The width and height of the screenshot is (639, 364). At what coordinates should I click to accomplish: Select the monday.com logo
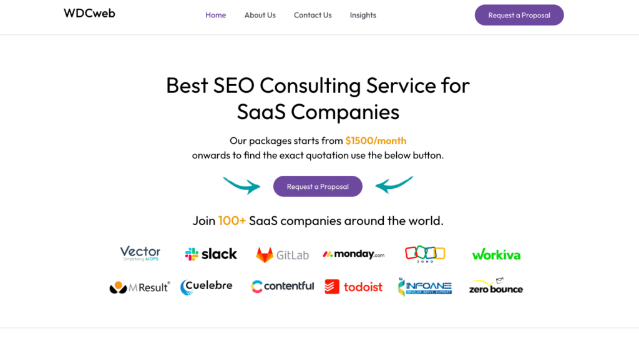tap(353, 254)
